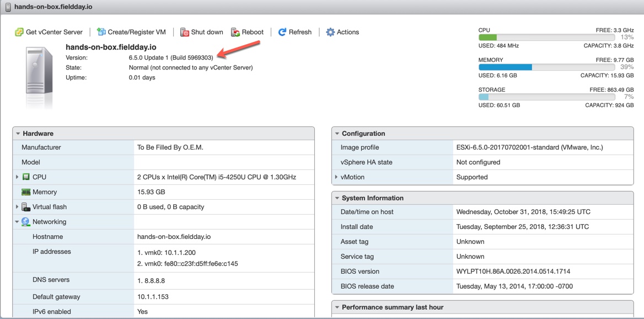Click "15.93 GB" in the Hardware Memory row
The height and width of the screenshot is (319, 644).
[152, 192]
